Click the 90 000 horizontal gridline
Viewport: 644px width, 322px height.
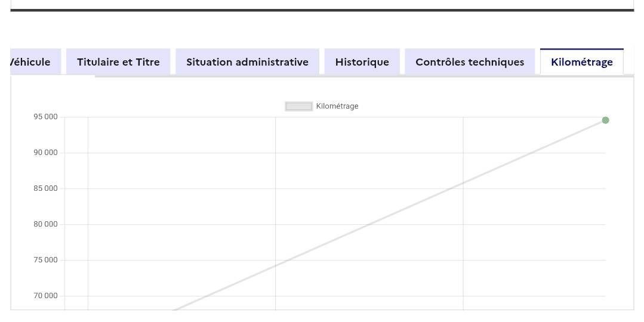point(179,153)
